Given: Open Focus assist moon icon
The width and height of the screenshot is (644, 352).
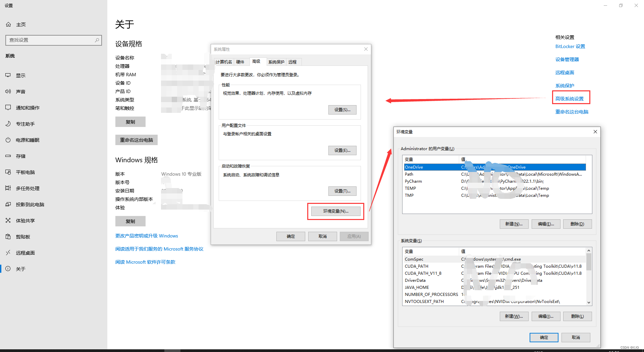Looking at the screenshot, I should tap(8, 124).
